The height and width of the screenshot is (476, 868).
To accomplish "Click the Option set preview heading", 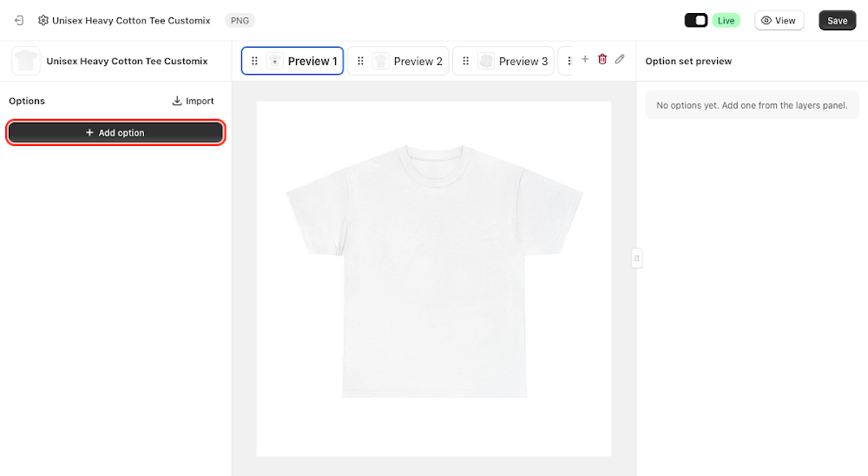I will click(x=688, y=61).
